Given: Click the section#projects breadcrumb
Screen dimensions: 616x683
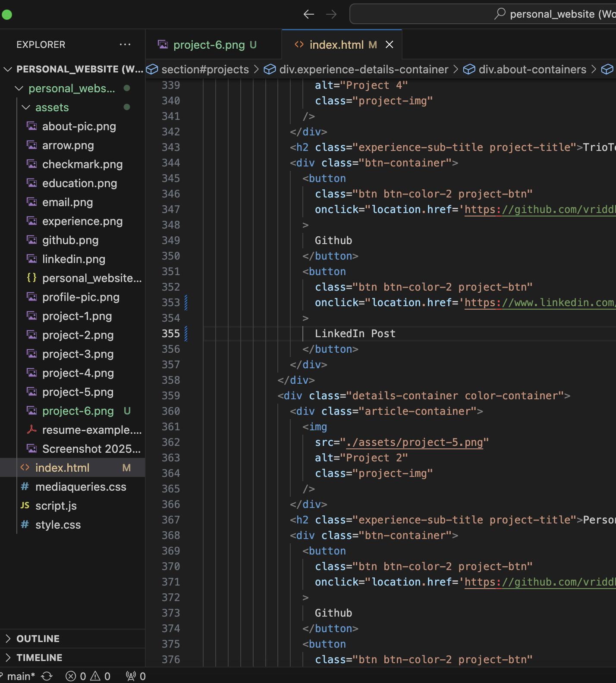Looking at the screenshot, I should [204, 69].
